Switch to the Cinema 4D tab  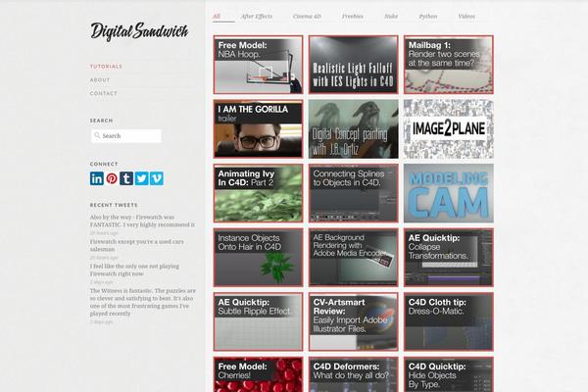coord(307,16)
